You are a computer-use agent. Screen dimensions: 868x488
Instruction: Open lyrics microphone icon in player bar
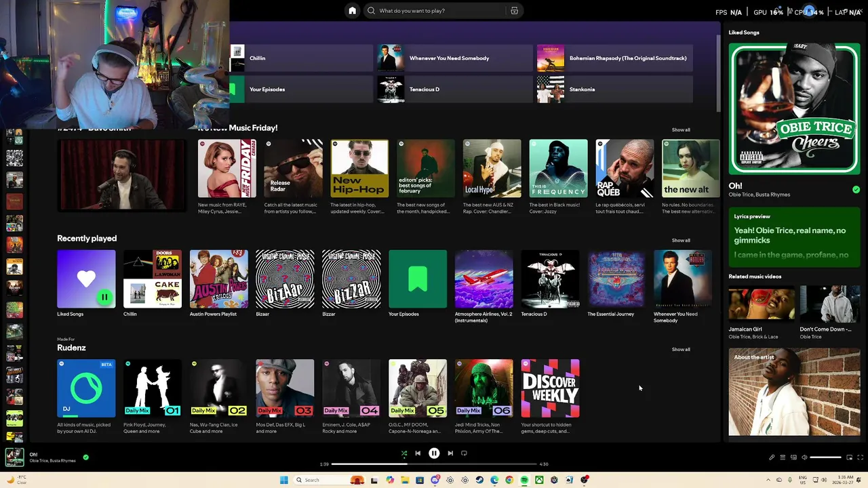[772, 457]
